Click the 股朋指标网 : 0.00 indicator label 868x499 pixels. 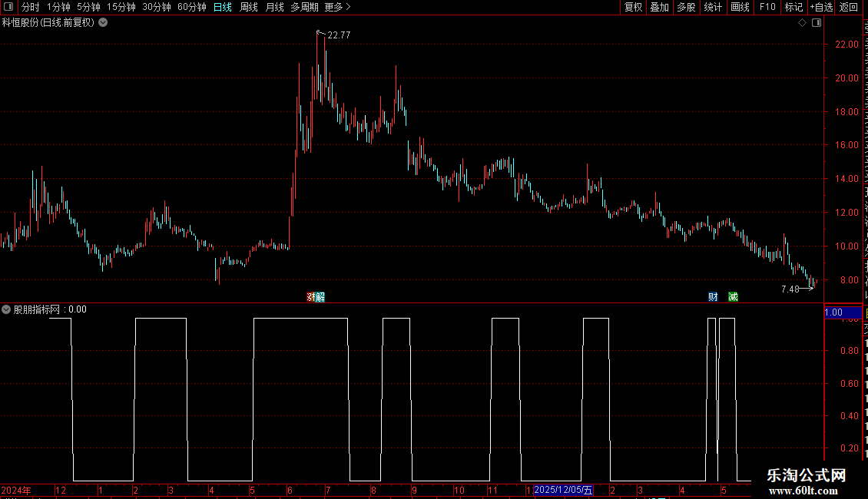[50, 309]
